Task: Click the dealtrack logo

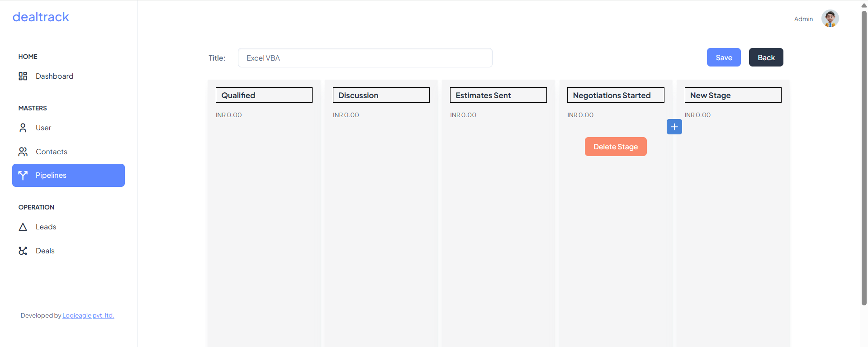Action: [41, 17]
